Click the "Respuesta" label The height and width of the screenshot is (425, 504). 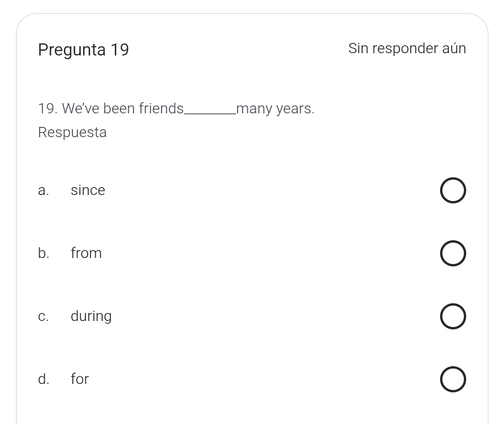72,132
